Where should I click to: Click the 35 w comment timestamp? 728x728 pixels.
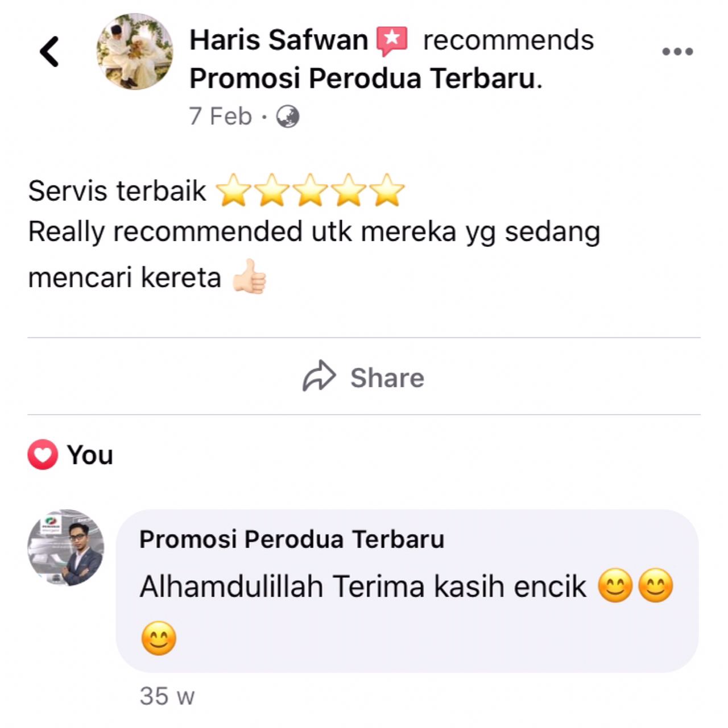[x=167, y=696]
